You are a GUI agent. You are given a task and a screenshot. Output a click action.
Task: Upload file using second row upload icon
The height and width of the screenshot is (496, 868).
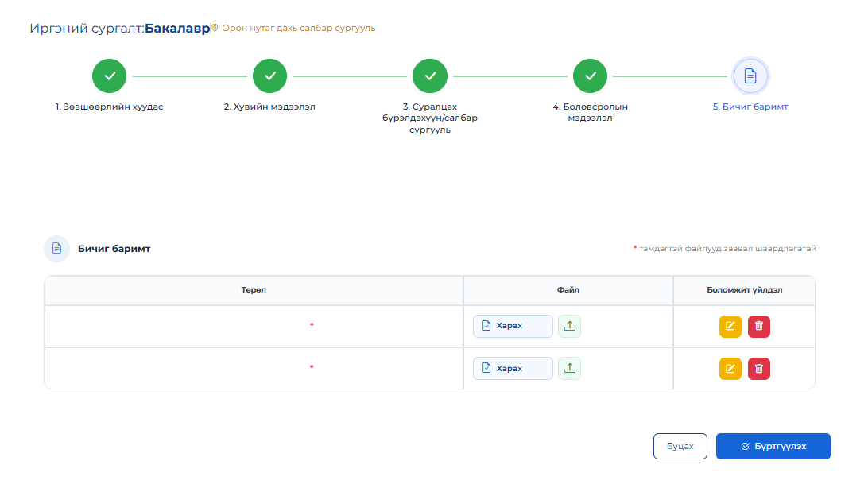click(x=569, y=368)
